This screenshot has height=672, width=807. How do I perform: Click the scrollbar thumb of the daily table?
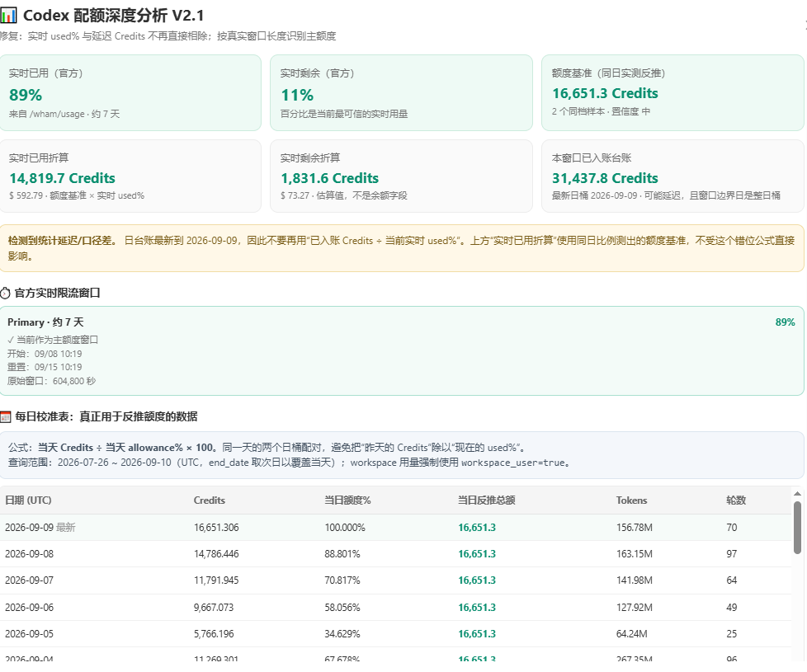(797, 527)
